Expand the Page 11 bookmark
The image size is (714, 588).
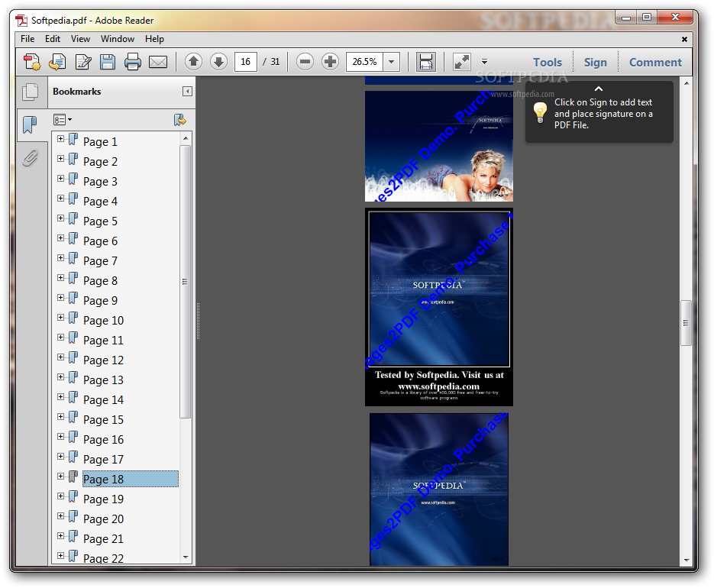(60, 338)
